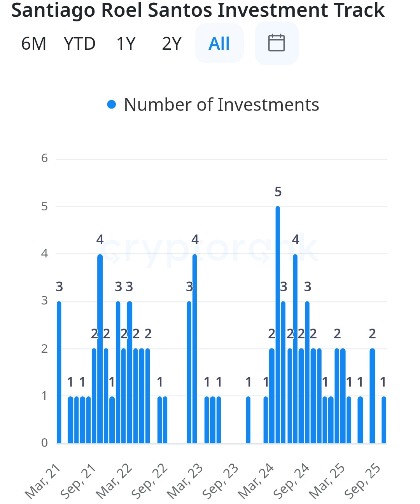The height and width of the screenshot is (504, 420).
Task: Click the tallest bar labeled 5
Action: point(278,325)
